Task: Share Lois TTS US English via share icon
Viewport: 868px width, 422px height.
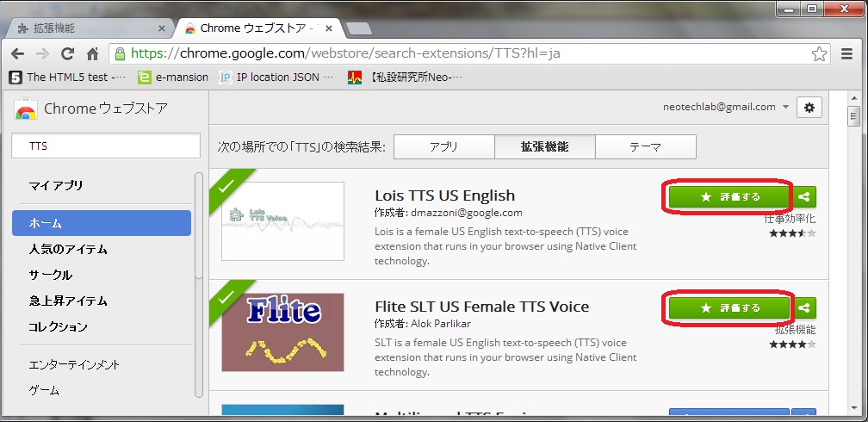Action: click(805, 196)
